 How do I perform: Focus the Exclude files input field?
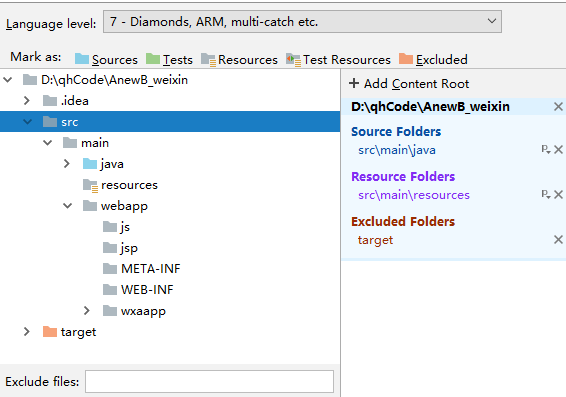coord(209,381)
